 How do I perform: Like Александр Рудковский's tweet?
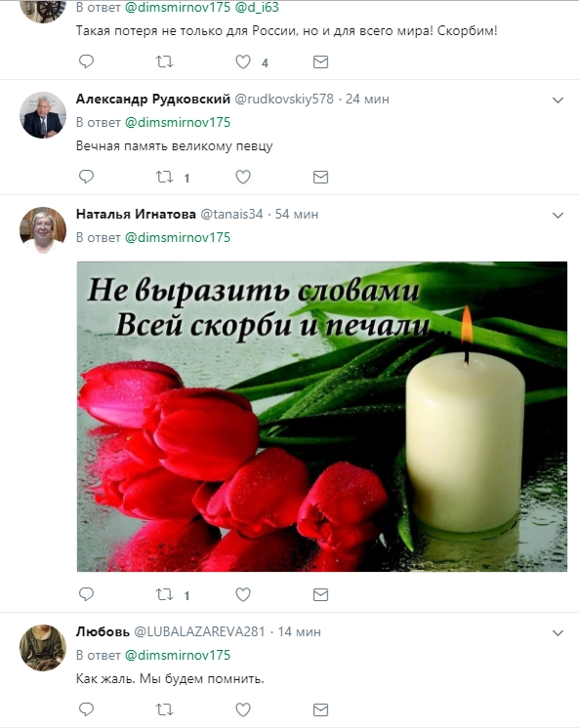(243, 177)
